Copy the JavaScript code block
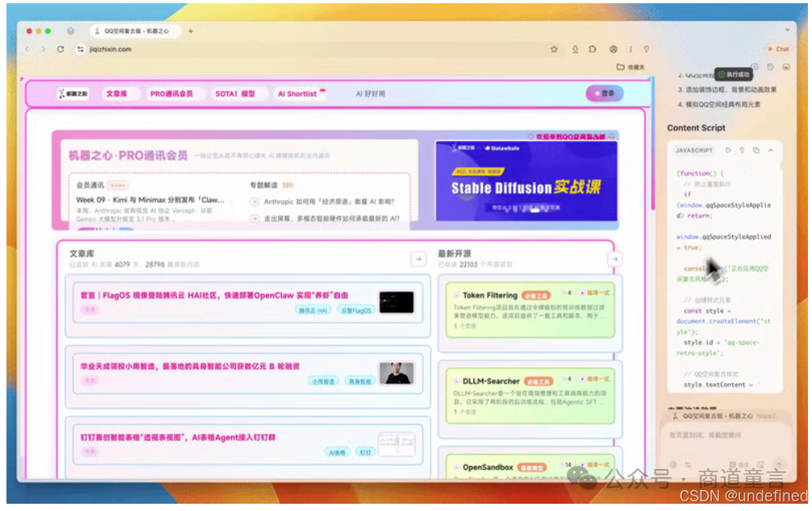The image size is (812, 511). click(756, 150)
